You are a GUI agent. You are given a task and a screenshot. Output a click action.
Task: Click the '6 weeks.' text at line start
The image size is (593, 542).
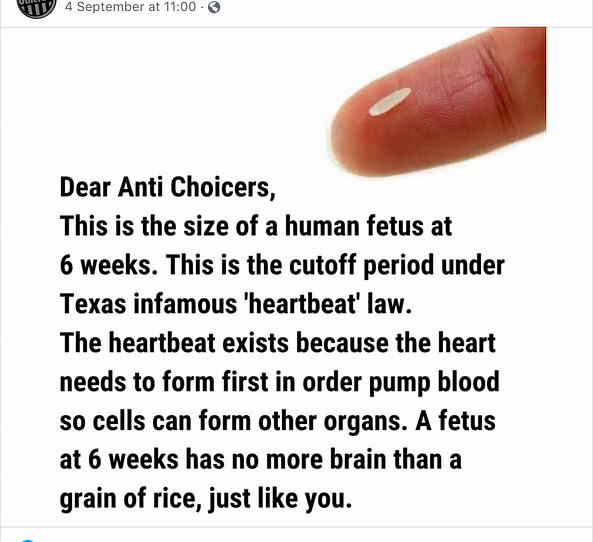pyautogui.click(x=109, y=265)
